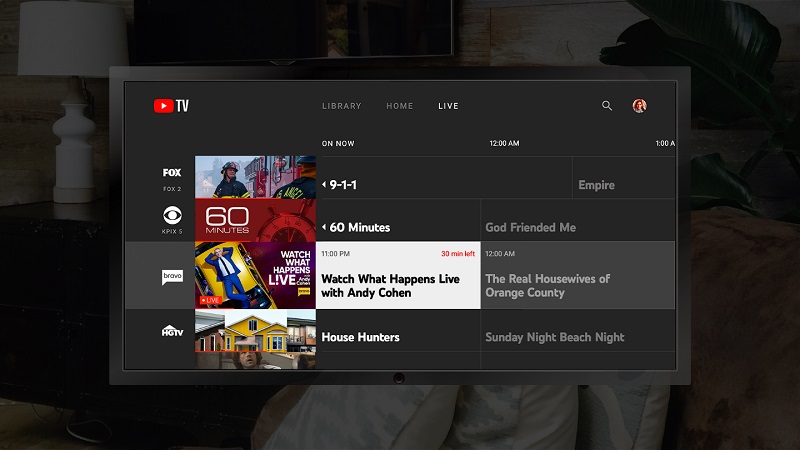Switch to the Live tab

pos(448,106)
